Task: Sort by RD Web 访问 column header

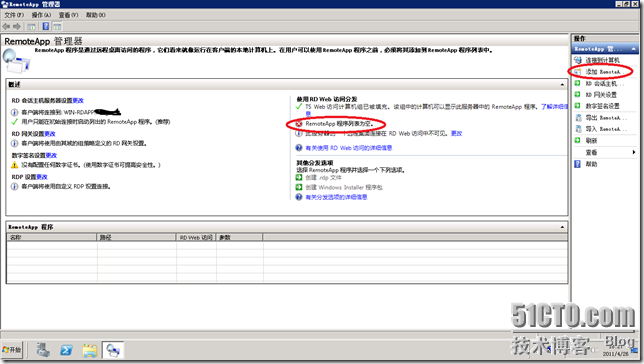Action: click(x=196, y=237)
